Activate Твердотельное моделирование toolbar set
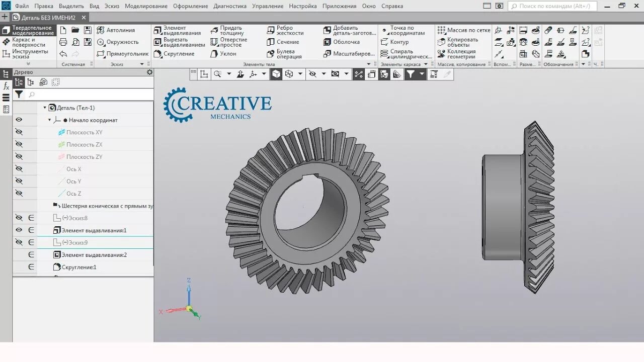 point(29,30)
